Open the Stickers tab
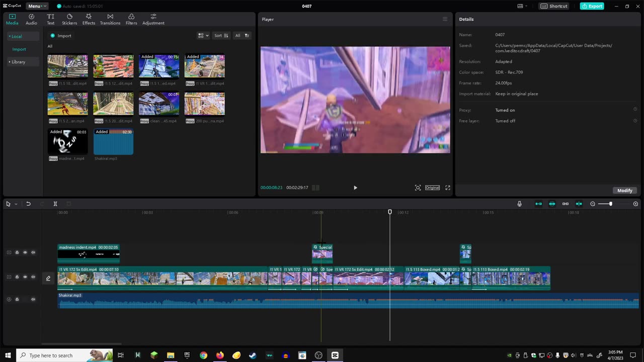 tap(69, 19)
